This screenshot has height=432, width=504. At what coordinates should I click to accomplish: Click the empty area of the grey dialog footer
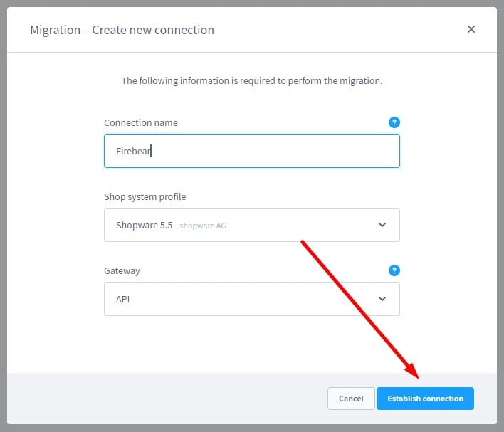tap(167, 399)
